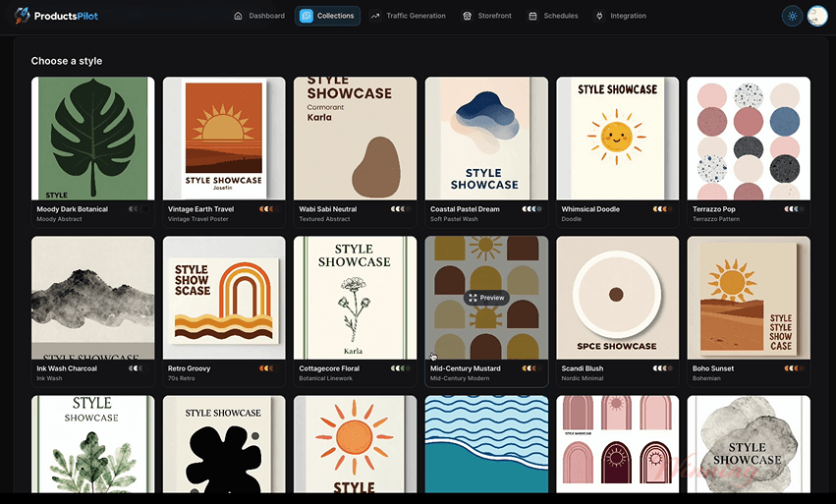The height and width of the screenshot is (504, 836).
Task: Open the Schedules tab
Action: point(553,16)
